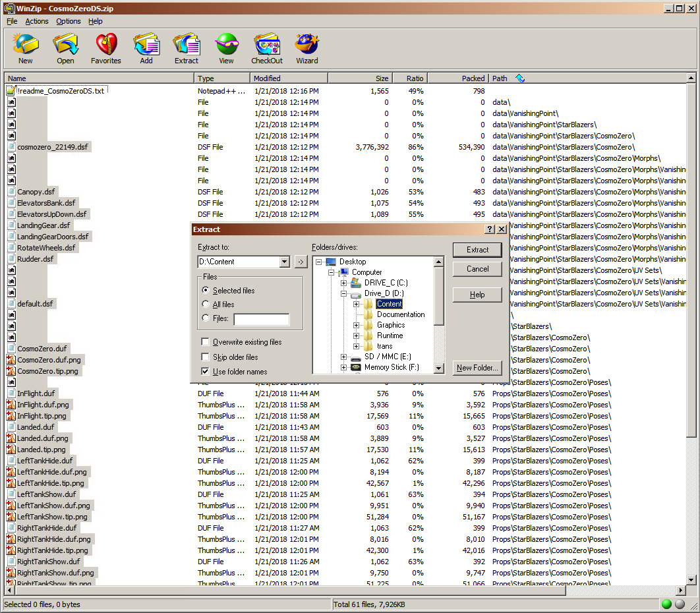The height and width of the screenshot is (613, 700).
Task: Click the !readme_CosmoZeroDS.txt file icon
Action: [11, 91]
